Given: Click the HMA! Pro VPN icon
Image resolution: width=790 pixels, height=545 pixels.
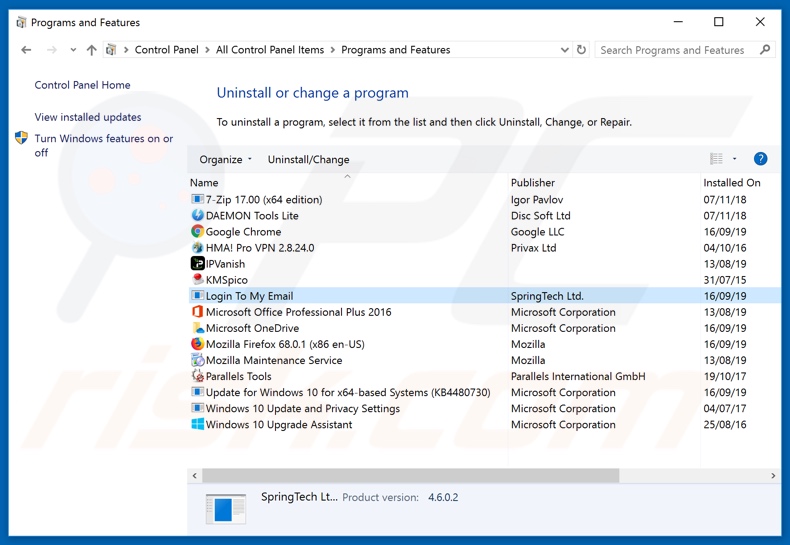Looking at the screenshot, I should point(198,247).
